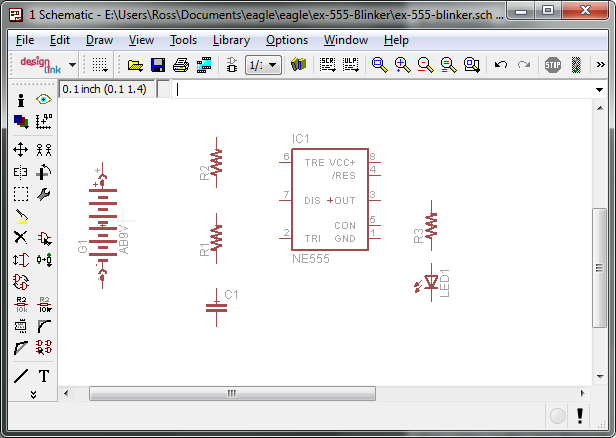This screenshot has width=616, height=438.
Task: Open the CAM processor icon
Action: pyautogui.click(x=204, y=65)
